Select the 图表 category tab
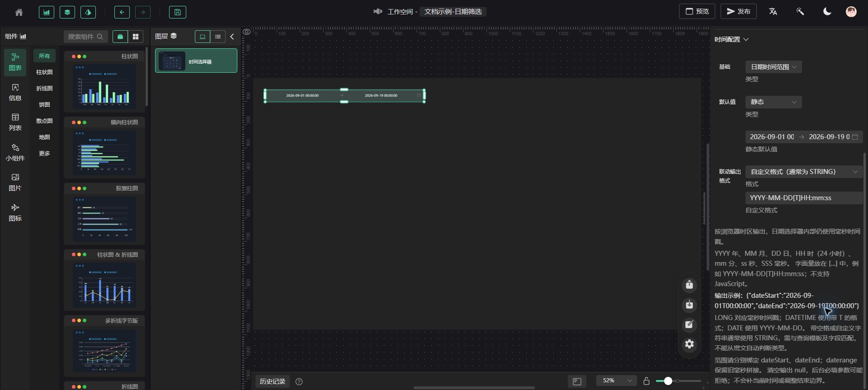Viewport: 868px width, 390px height. tap(15, 62)
